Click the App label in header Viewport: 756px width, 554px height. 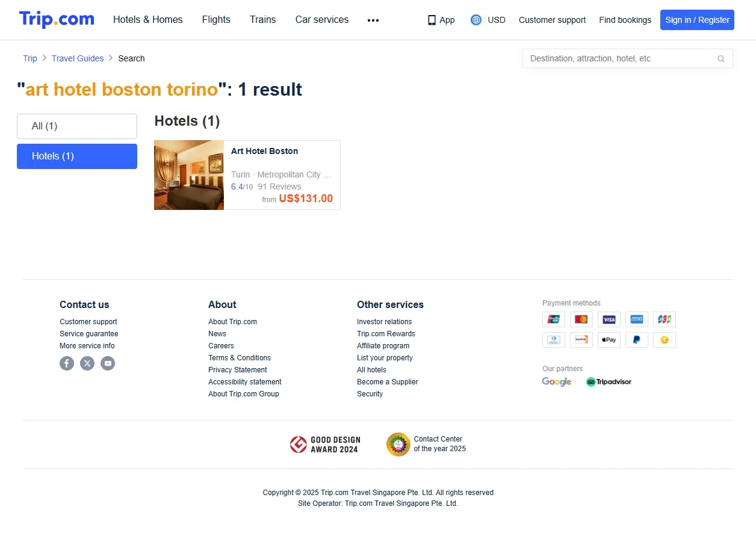[x=447, y=20]
